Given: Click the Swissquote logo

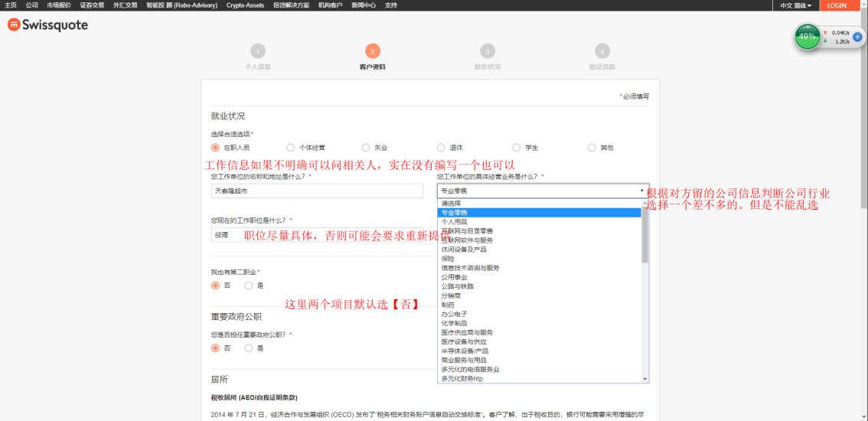Looking at the screenshot, I should pyautogui.click(x=47, y=25).
